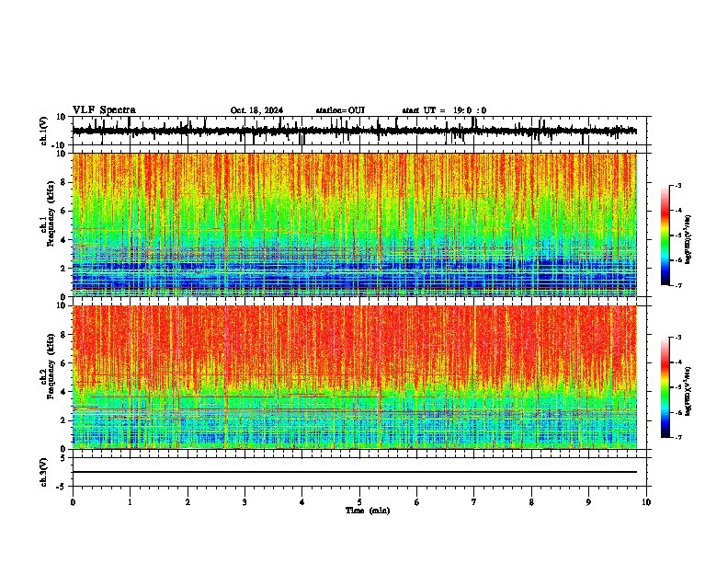Click time axis tick label "5"
This screenshot has width=728, height=563.
[359, 502]
